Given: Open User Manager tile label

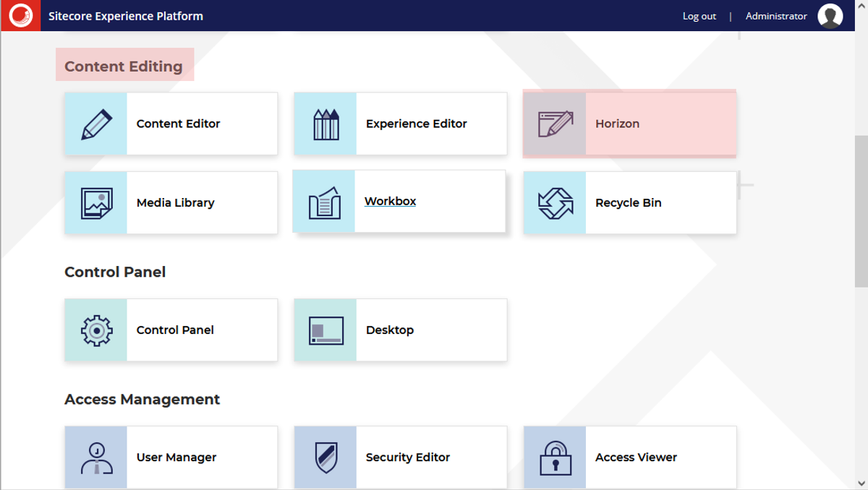Looking at the screenshot, I should 176,457.
